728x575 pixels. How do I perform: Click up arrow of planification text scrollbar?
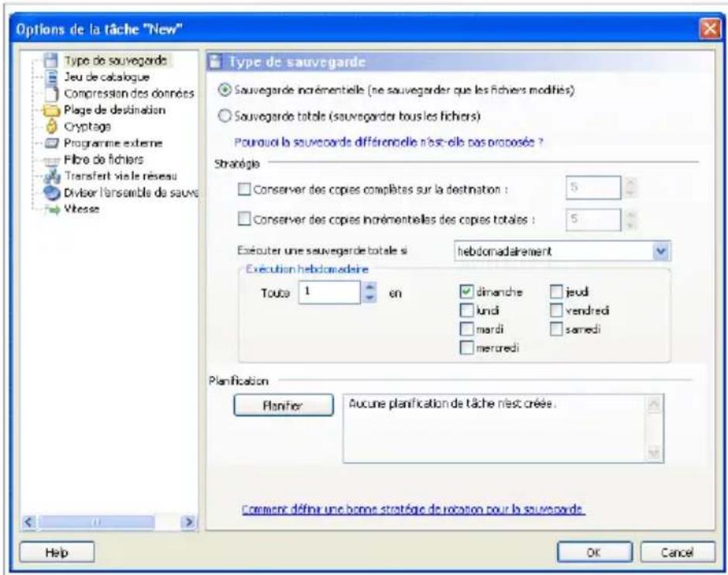point(654,404)
